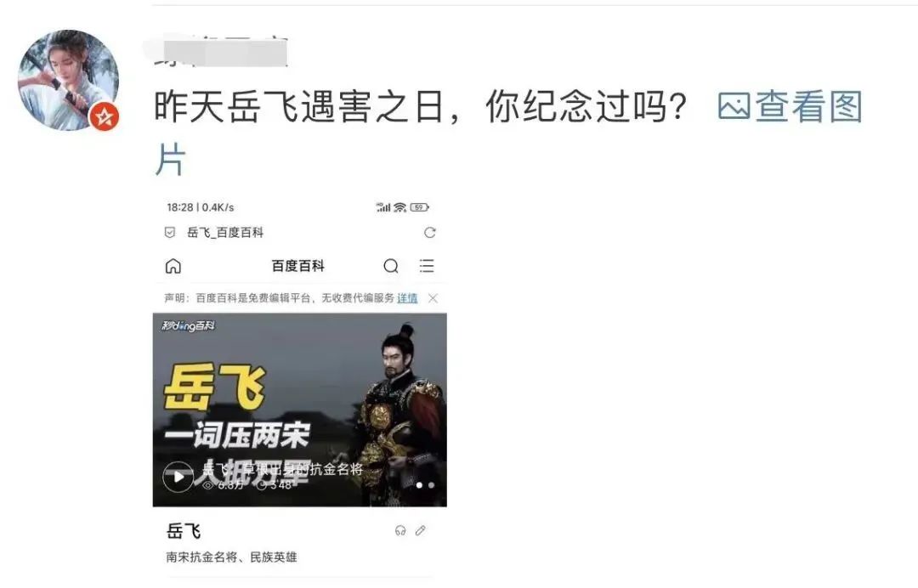The image size is (918, 588).
Task: Click the picture icon before 查看图片
Action: [734, 106]
